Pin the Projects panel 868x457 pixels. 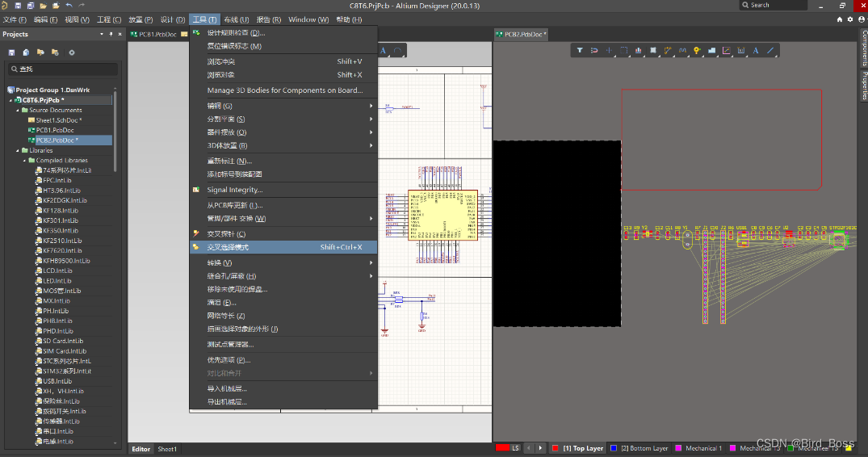coord(111,34)
